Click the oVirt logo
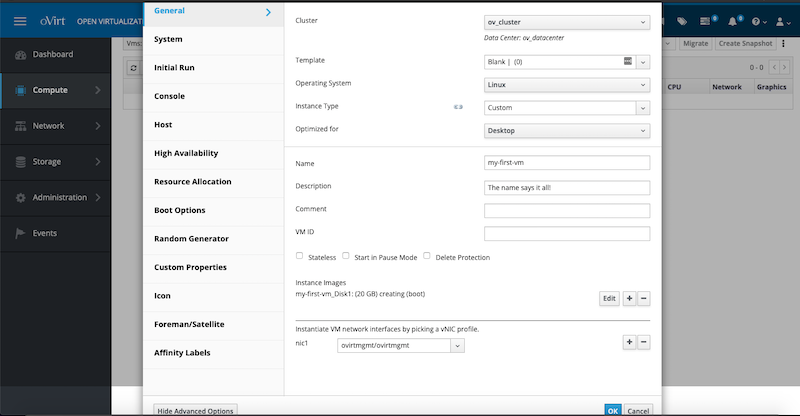This screenshot has height=416, width=800. coord(53,21)
